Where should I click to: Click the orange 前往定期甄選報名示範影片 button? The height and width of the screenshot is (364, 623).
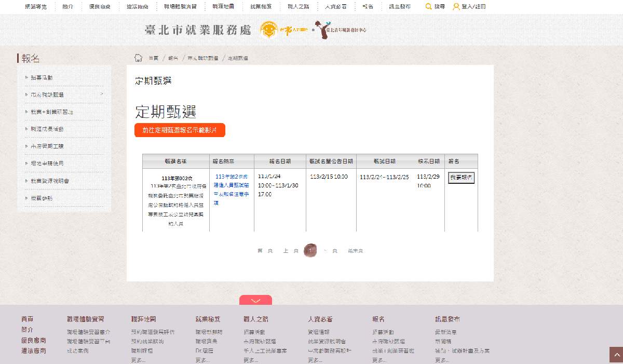180,130
